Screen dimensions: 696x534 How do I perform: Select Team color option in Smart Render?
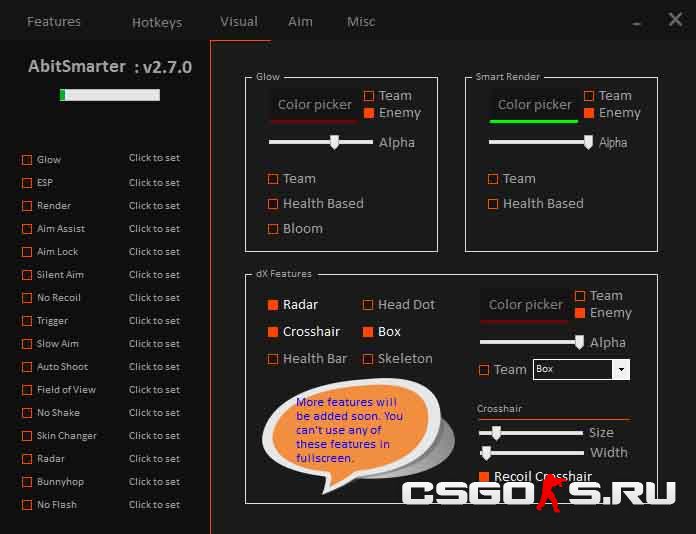[x=589, y=96]
